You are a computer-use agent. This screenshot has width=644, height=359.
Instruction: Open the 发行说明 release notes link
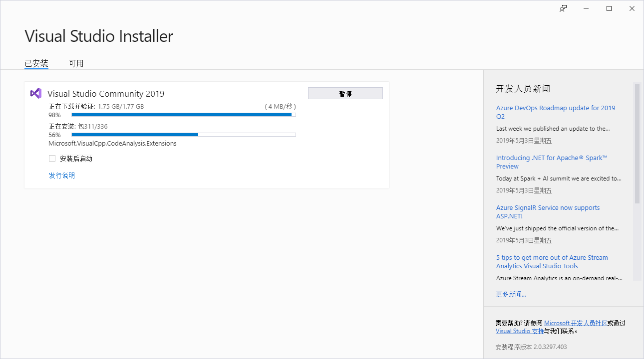[x=62, y=176]
